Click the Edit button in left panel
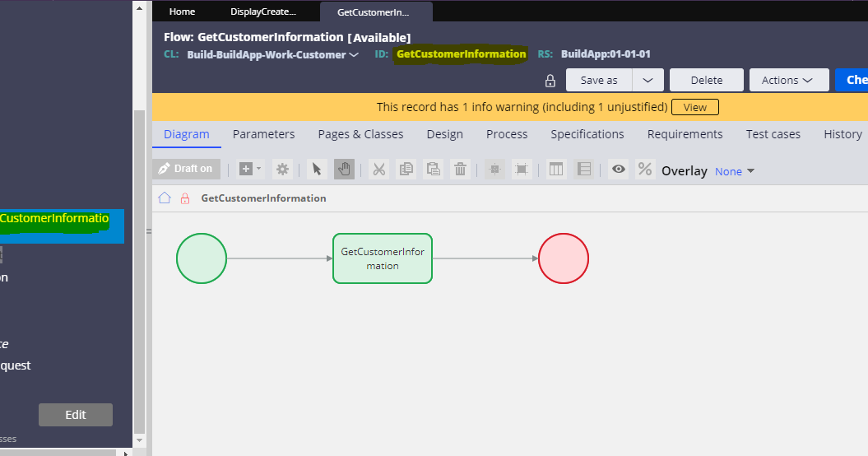The image size is (868, 456). [x=76, y=415]
